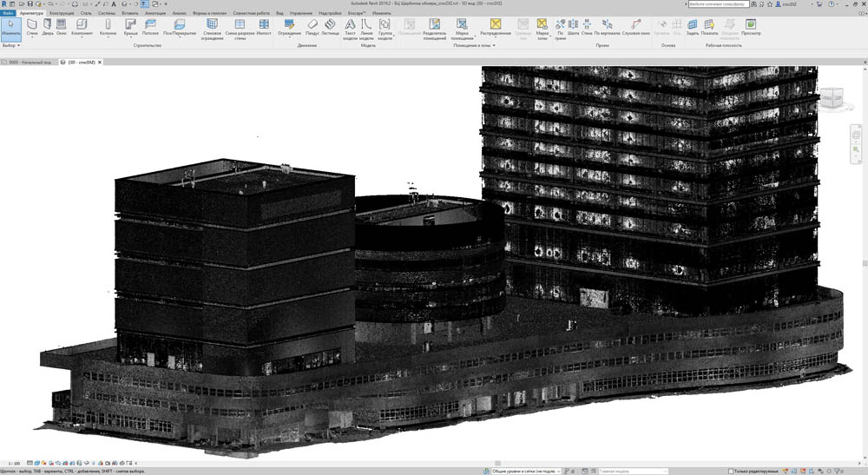The image size is (868, 475).
Task: Select the Ограждение (Railing) tool
Action: [290, 27]
